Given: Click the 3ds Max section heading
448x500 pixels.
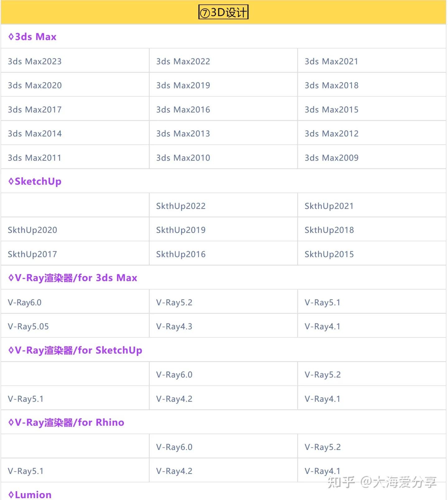Looking at the screenshot, I should click(32, 37).
